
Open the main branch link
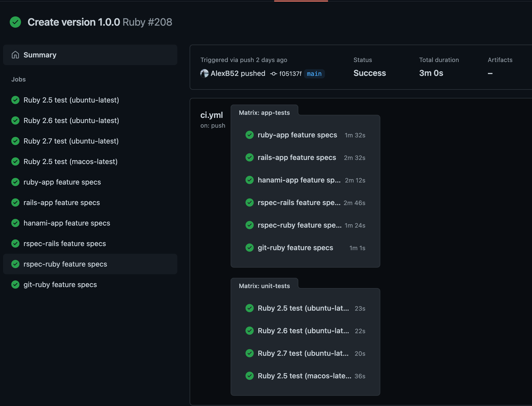[314, 74]
